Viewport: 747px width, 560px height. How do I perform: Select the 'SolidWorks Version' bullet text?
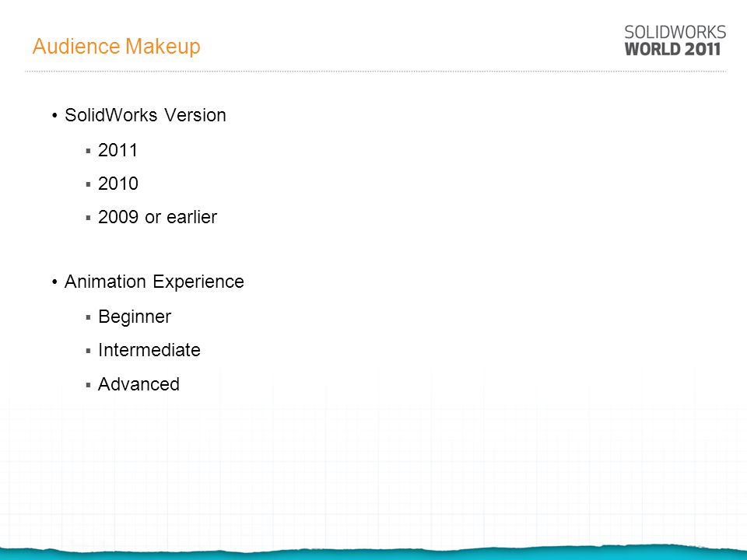tap(146, 115)
